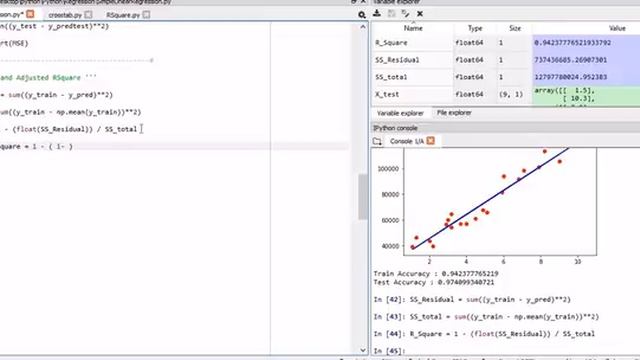Click the IPython console pane title
640x360 pixels.
(x=395, y=128)
